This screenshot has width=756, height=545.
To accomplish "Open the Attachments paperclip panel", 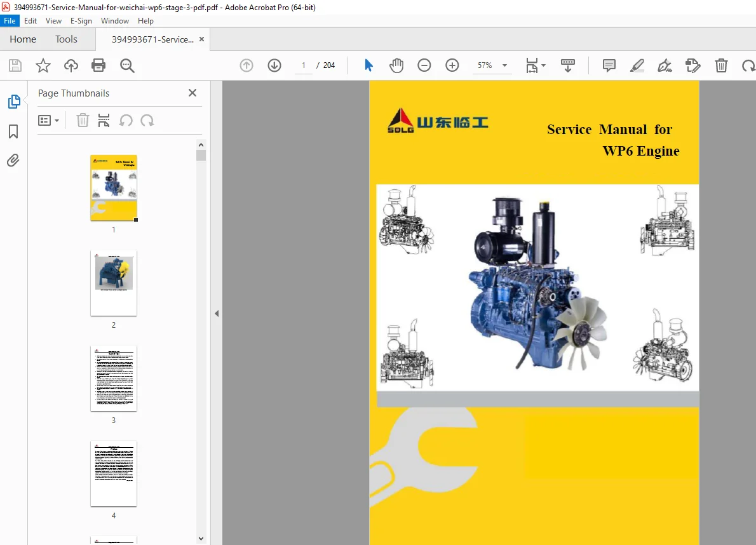I will pyautogui.click(x=13, y=160).
